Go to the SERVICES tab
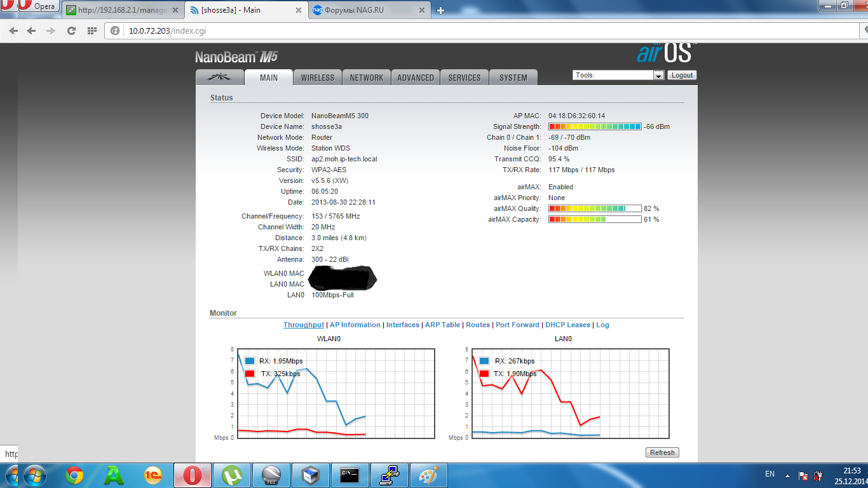The width and height of the screenshot is (868, 488). [x=465, y=78]
